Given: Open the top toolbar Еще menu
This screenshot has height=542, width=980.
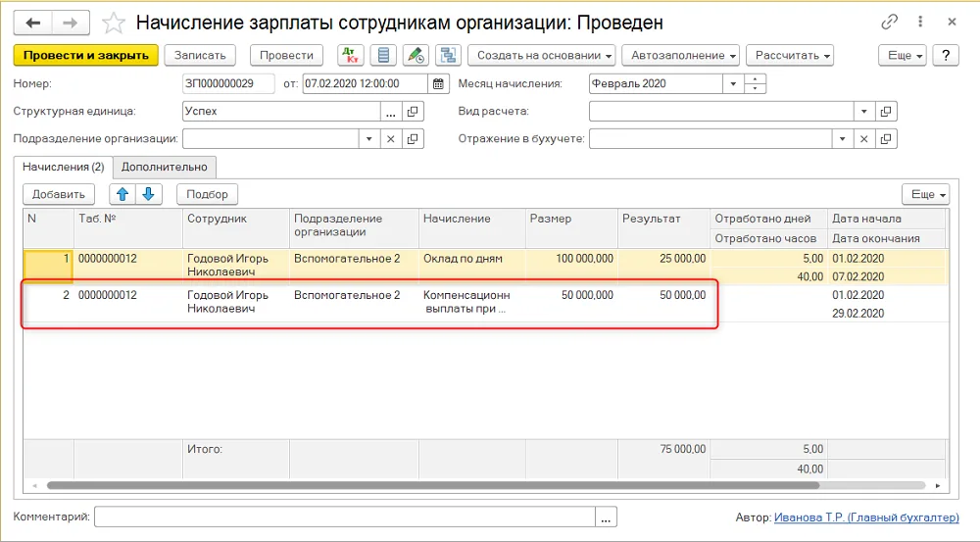Looking at the screenshot, I should 903,55.
